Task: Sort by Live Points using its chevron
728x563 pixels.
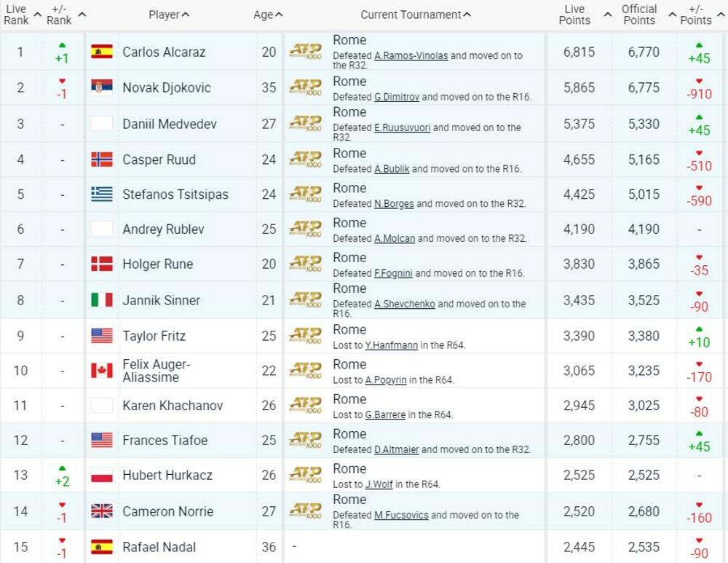Action: point(606,13)
